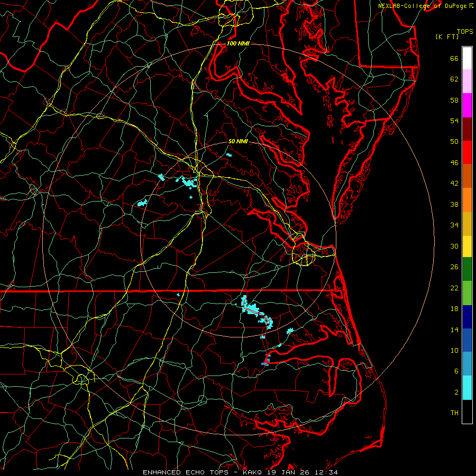Click the '34' legend value label

pyautogui.click(x=454, y=225)
